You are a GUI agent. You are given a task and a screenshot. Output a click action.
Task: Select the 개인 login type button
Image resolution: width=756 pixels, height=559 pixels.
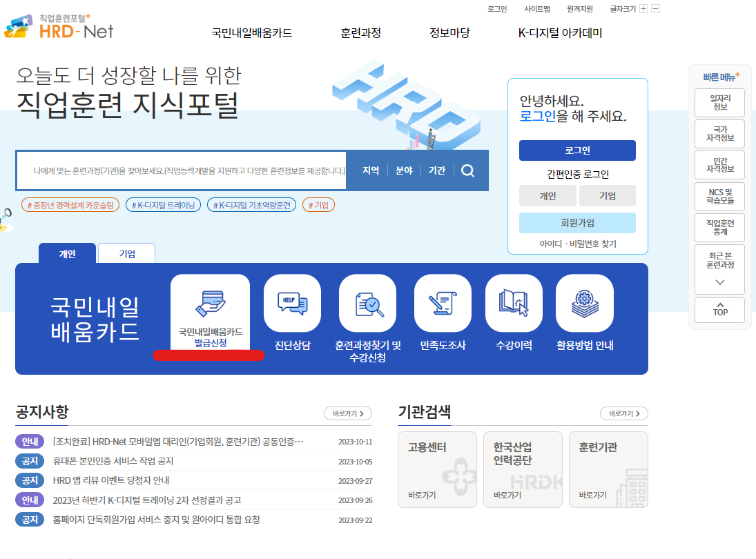click(547, 195)
